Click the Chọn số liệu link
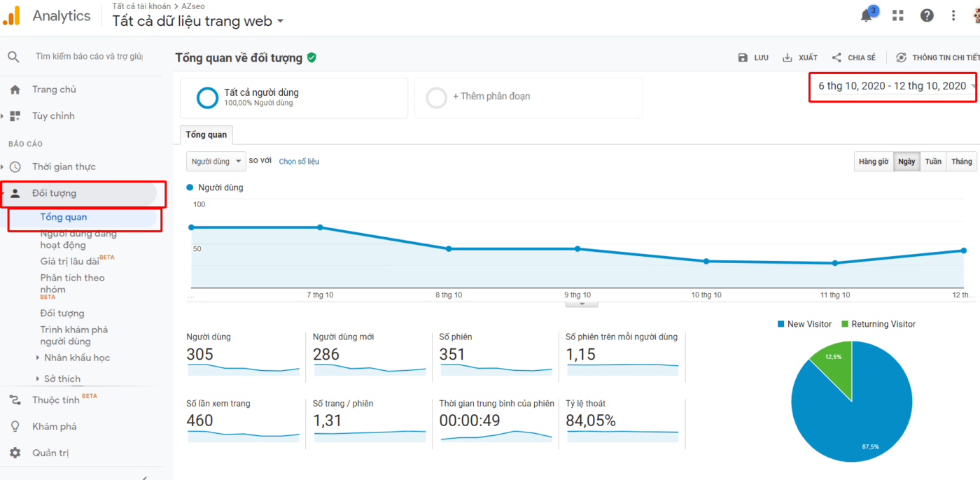 pyautogui.click(x=298, y=161)
